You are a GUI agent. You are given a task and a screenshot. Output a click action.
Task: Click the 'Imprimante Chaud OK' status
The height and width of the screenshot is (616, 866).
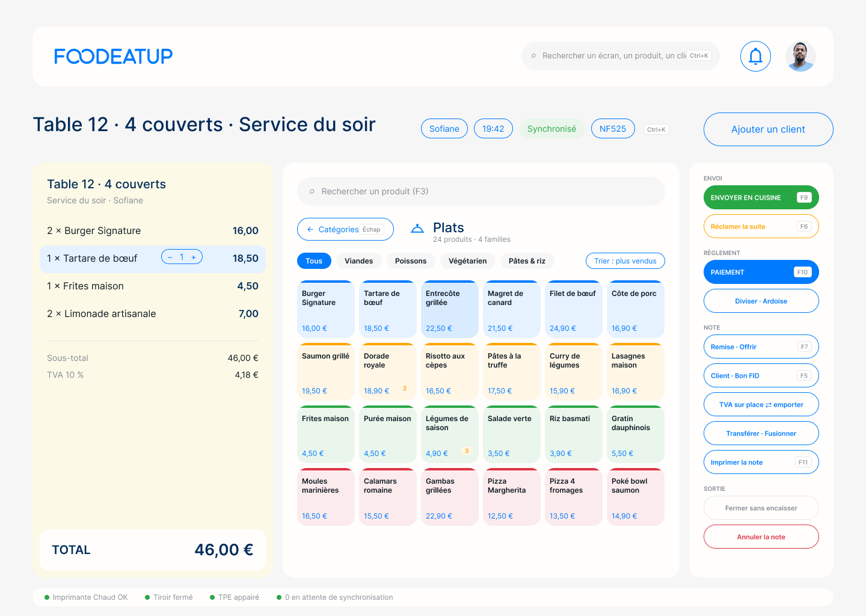pyautogui.click(x=86, y=597)
